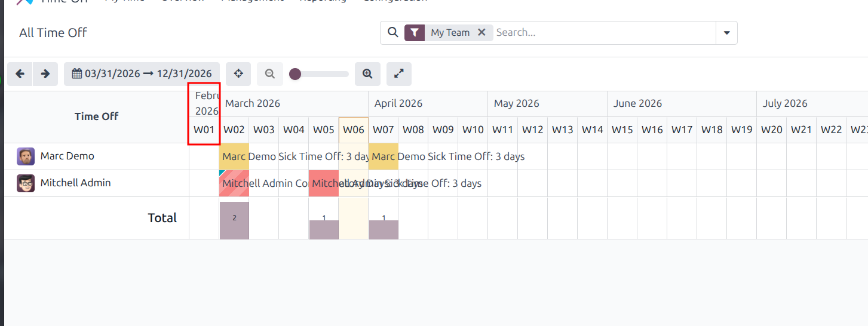Open Marc Demo's Sick Time Off in W02
Image resolution: width=868 pixels, height=326 pixels.
pyautogui.click(x=234, y=156)
